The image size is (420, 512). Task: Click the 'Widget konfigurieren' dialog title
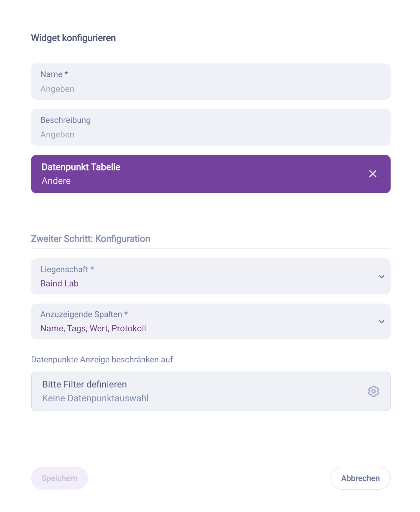[73, 38]
